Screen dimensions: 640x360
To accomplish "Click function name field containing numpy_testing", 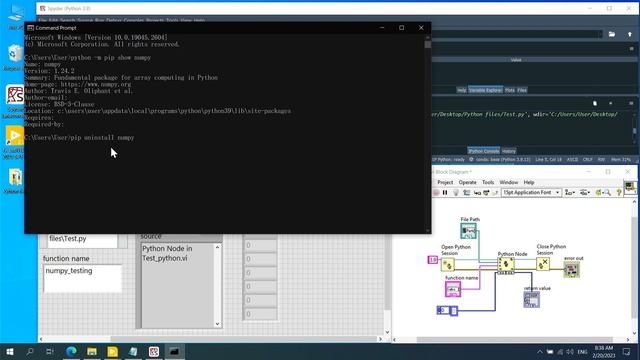I will point(82,278).
